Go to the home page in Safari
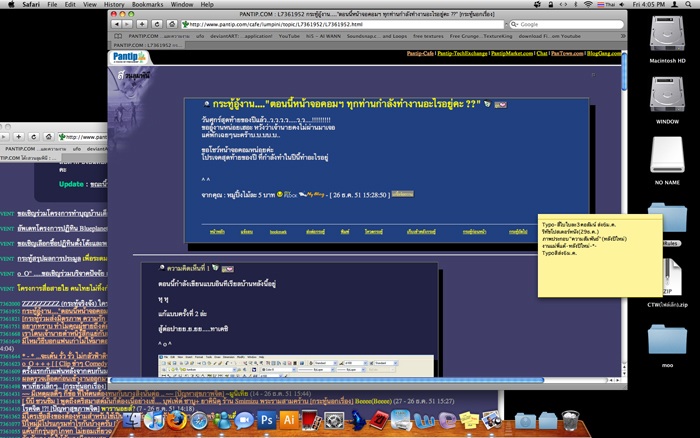This screenshot has width=700, height=438. (x=172, y=24)
